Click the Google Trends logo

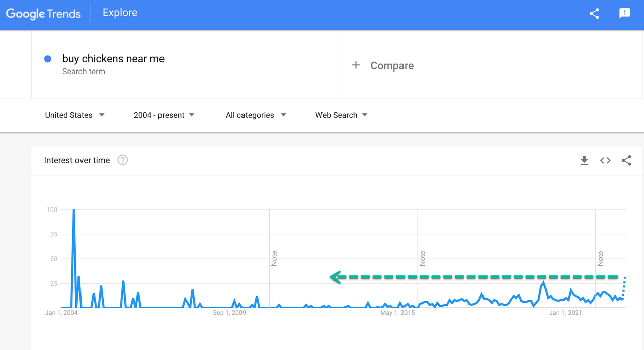(43, 14)
